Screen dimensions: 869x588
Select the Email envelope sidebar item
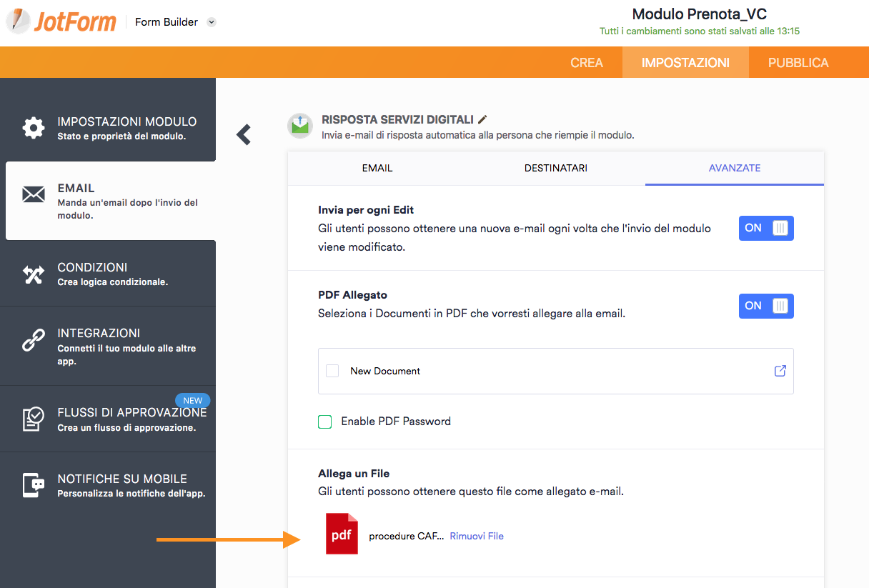[34, 194]
